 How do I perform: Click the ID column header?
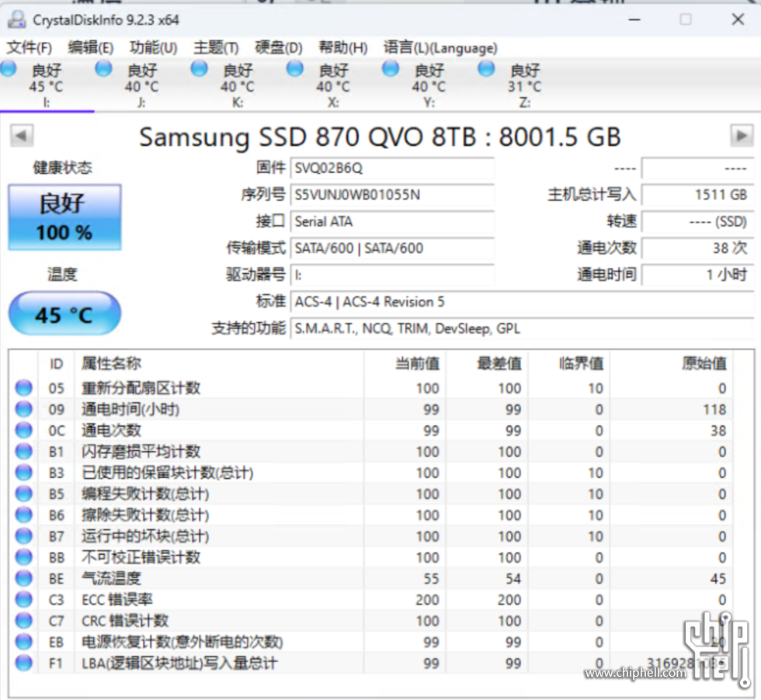pos(56,363)
